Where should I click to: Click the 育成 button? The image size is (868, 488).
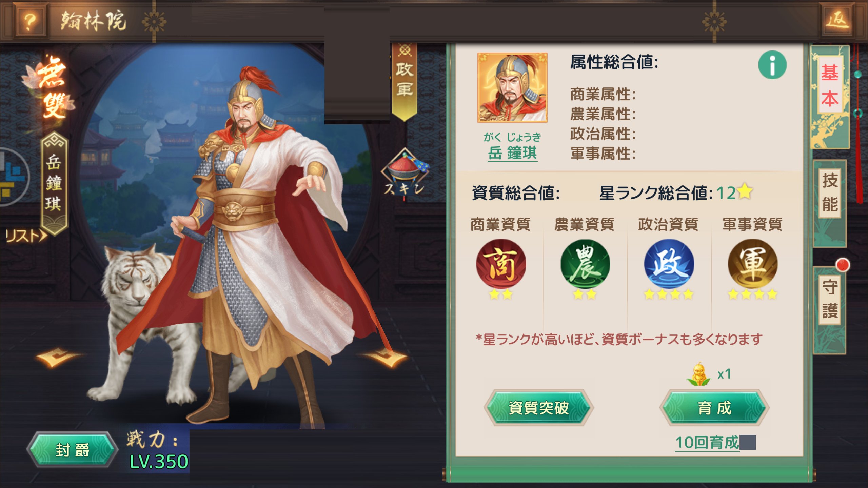714,408
